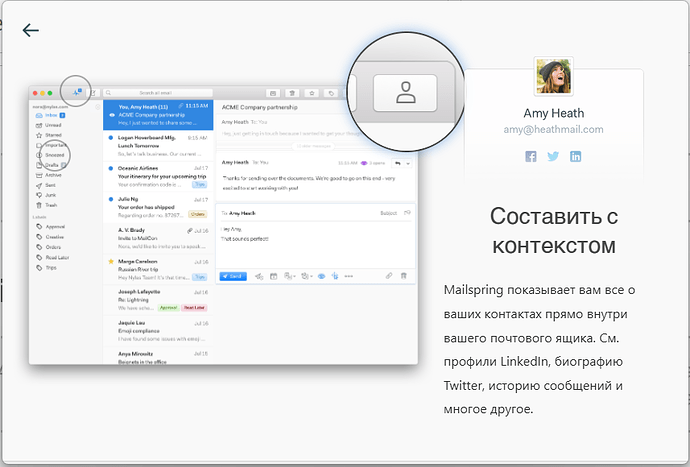Click the discard trash icon in composer
Image resolution: width=690 pixels, height=467 pixels.
[x=404, y=276]
